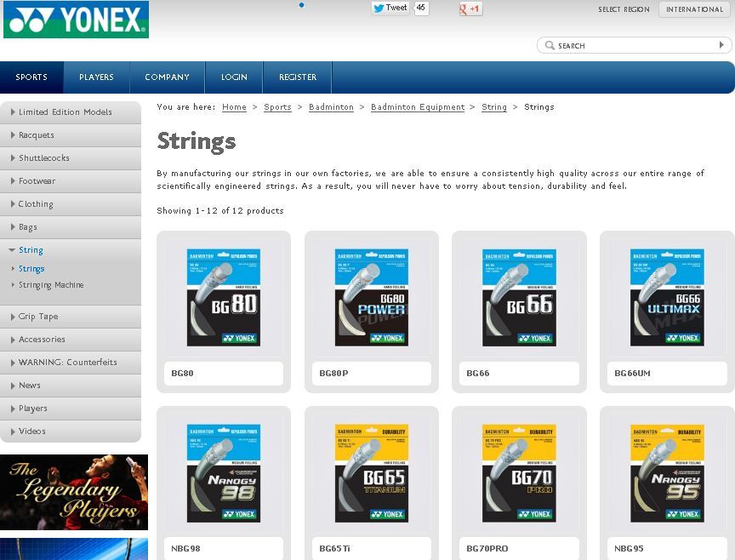This screenshot has width=735, height=560.
Task: Click the International region button
Action: tap(694, 9)
